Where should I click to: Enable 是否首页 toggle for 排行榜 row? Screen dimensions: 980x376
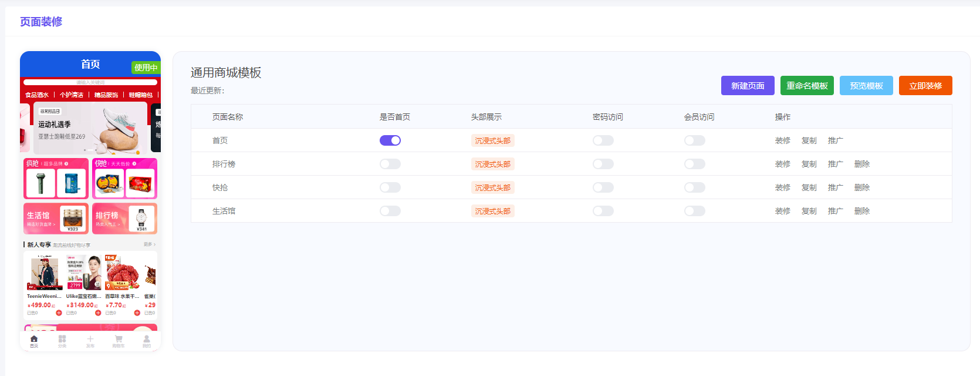point(390,164)
